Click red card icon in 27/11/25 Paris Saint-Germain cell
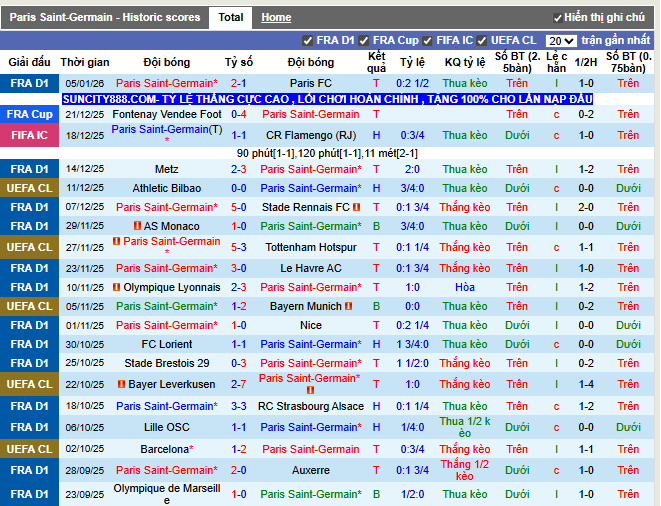 tap(117, 241)
